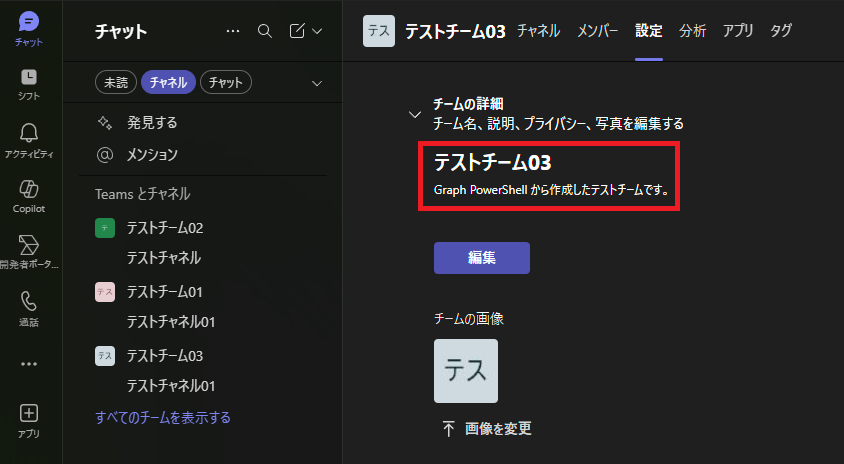
Task: Open the タグ tab
Action: pos(780,31)
